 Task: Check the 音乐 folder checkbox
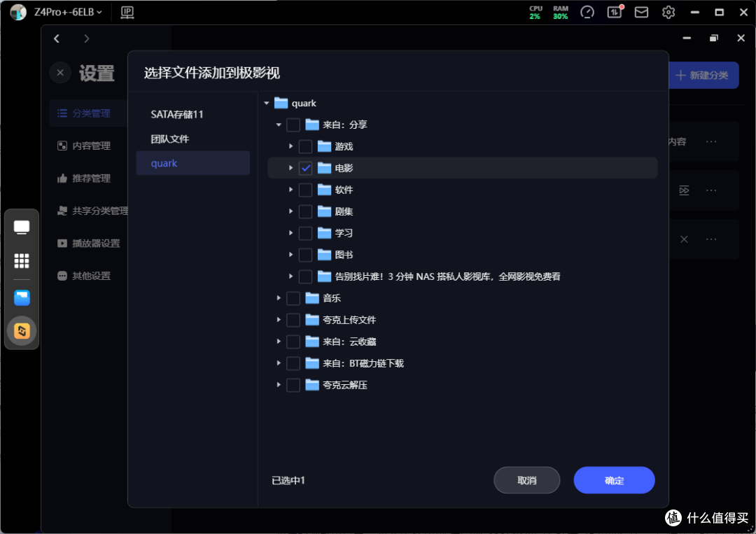click(x=293, y=298)
